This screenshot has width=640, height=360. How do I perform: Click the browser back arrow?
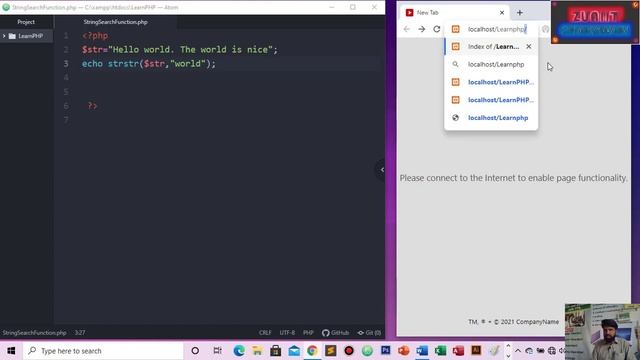pyautogui.click(x=407, y=29)
